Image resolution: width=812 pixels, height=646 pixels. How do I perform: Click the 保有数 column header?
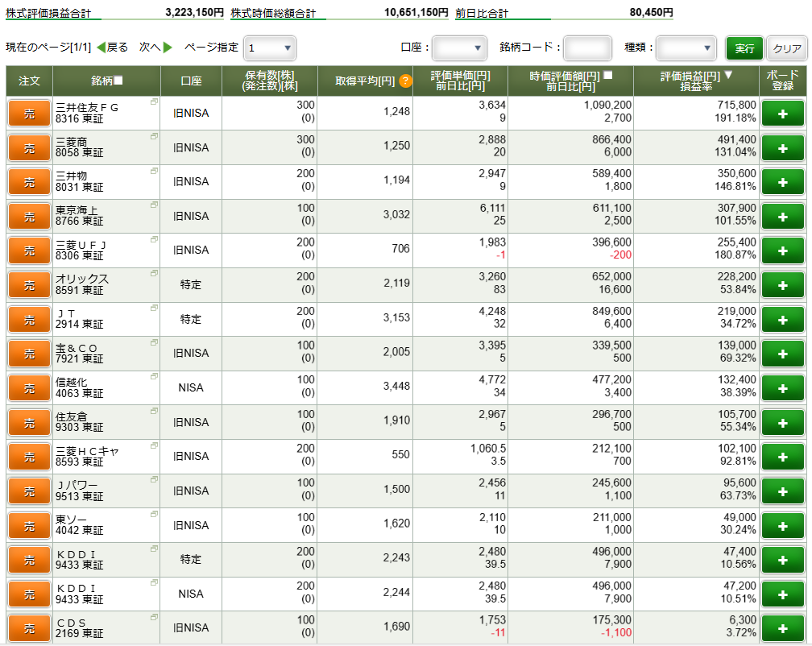(269, 81)
